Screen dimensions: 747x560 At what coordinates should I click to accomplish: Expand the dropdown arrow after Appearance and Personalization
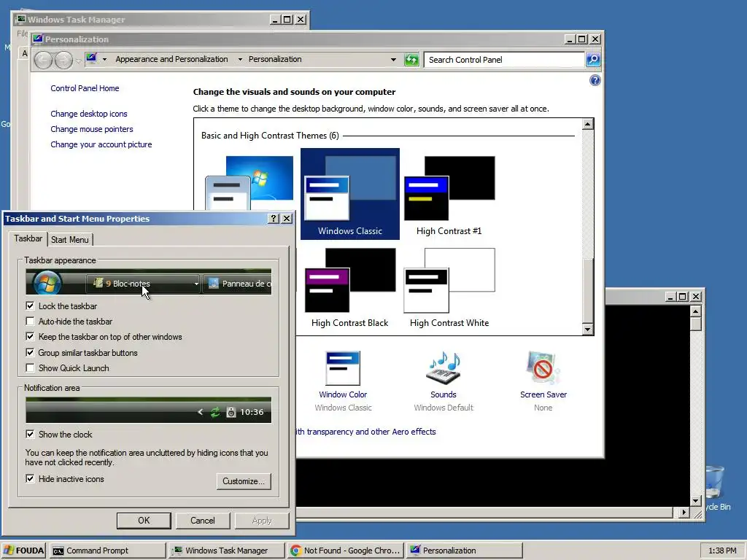point(240,60)
